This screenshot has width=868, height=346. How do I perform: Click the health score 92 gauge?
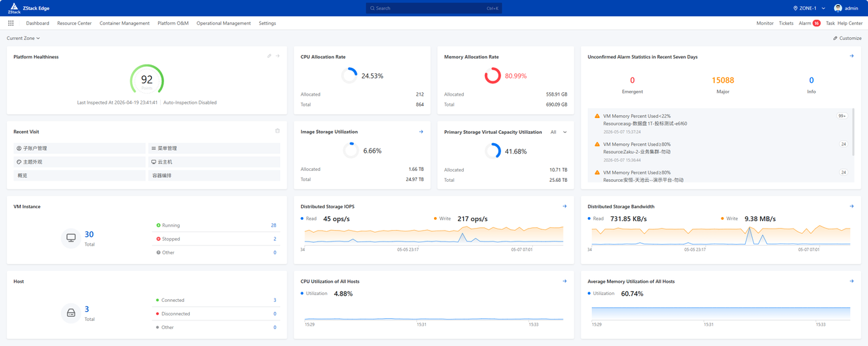pyautogui.click(x=147, y=79)
